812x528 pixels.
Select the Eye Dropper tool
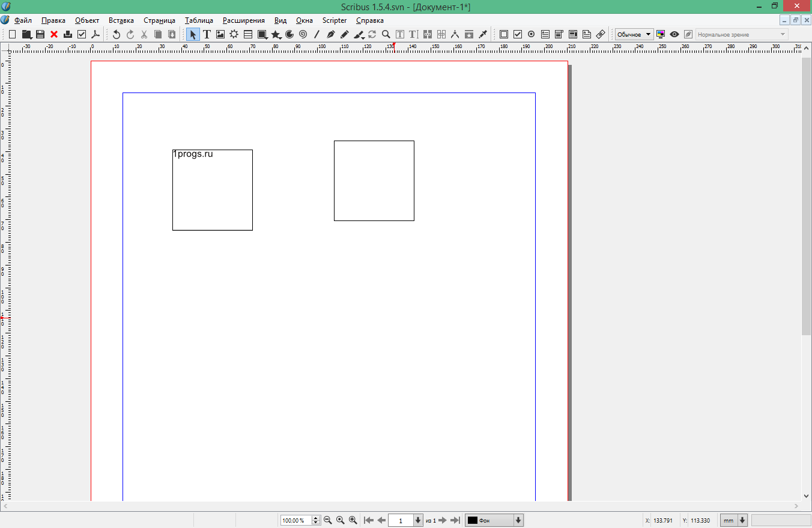coord(483,34)
